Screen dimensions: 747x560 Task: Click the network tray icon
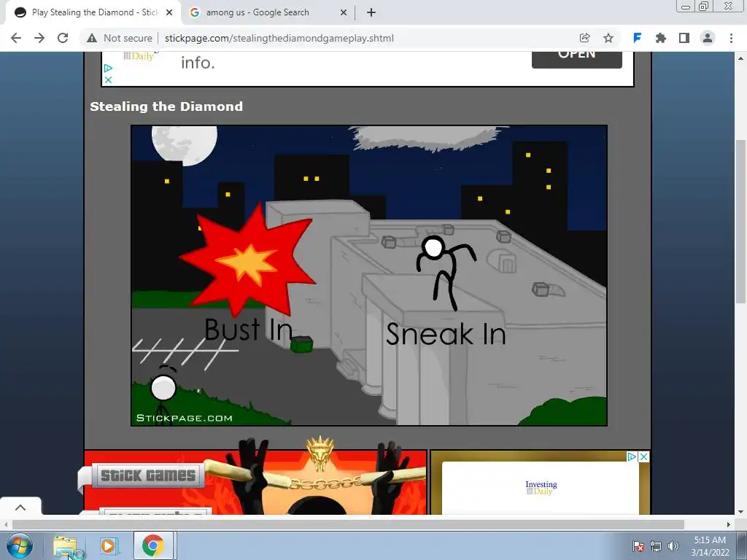(656, 546)
